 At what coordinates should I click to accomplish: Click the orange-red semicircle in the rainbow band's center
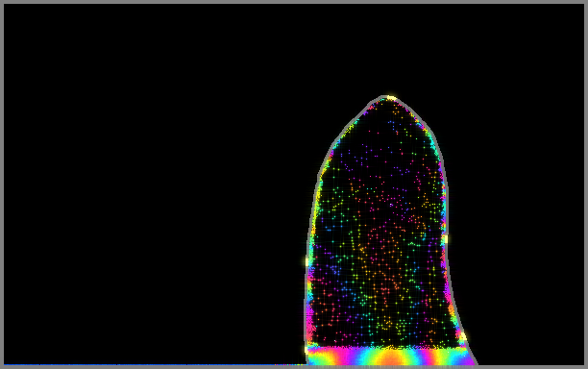(391, 358)
